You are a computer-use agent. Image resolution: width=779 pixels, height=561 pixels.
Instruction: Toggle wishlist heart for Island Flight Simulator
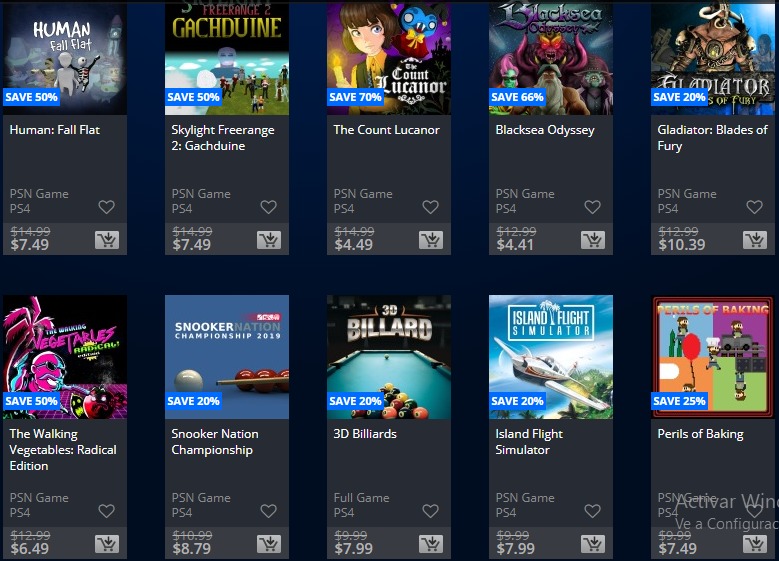point(592,511)
